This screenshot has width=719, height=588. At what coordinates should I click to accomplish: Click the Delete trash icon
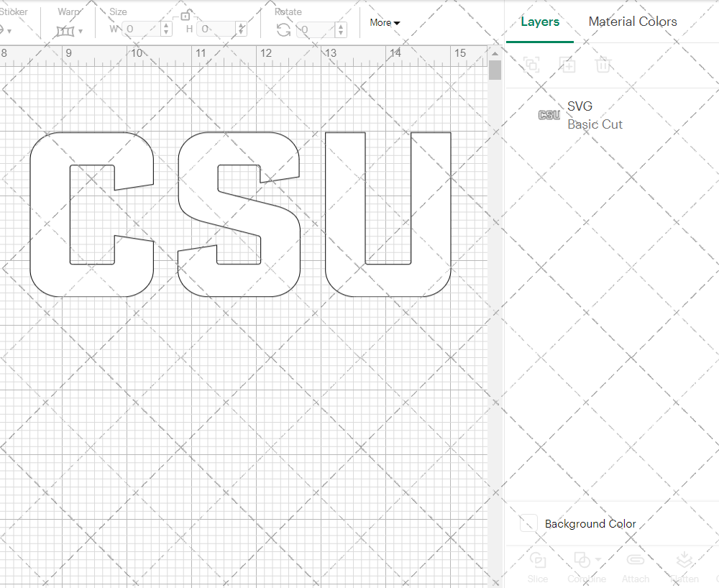(603, 65)
